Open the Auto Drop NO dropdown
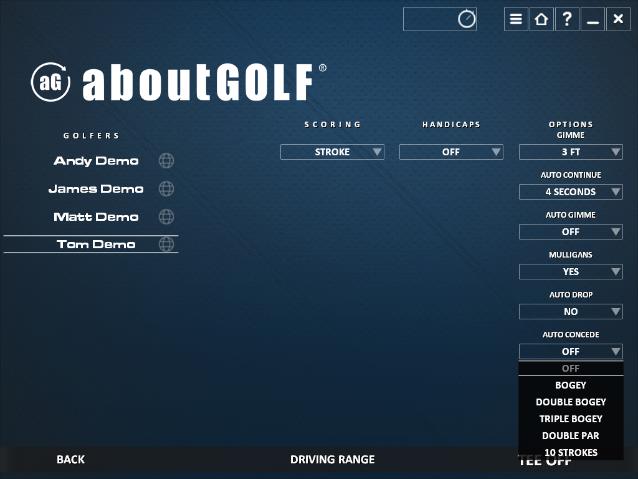The image size is (638, 479). [570, 311]
